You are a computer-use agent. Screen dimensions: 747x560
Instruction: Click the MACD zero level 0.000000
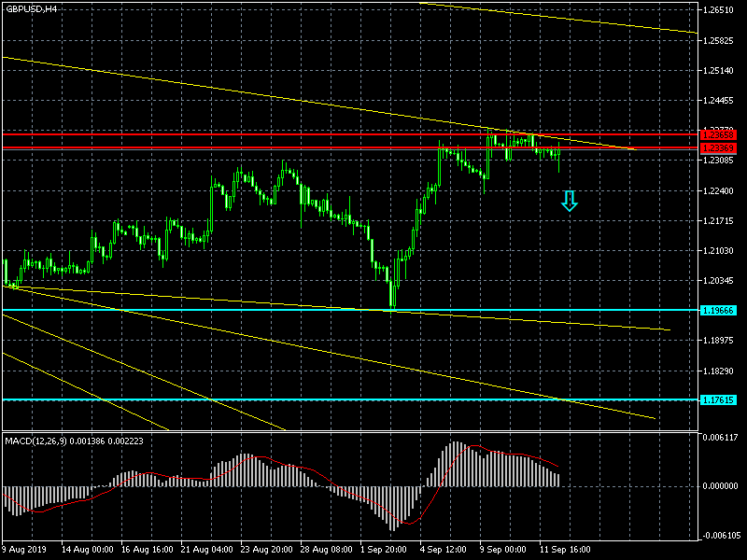tap(720, 486)
